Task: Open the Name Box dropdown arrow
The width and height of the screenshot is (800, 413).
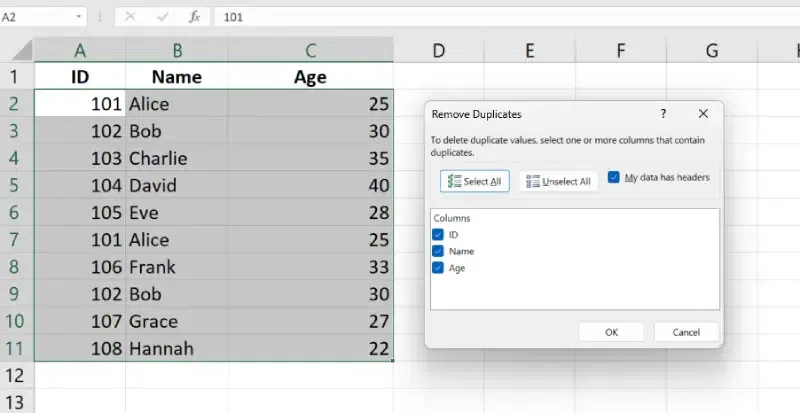Action: [79, 17]
